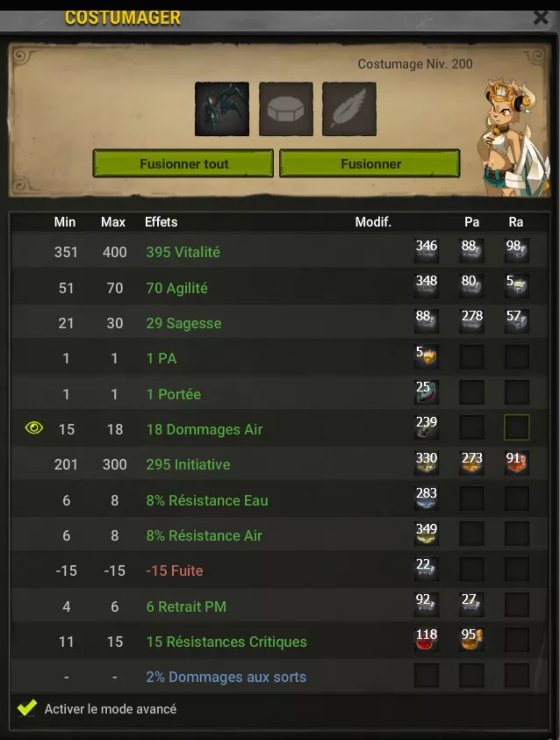The image size is (560, 740).
Task: Select the Résistance Eau rune showing 283
Action: pyautogui.click(x=426, y=499)
